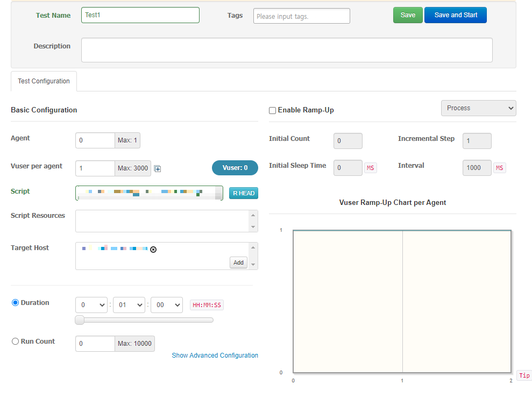The width and height of the screenshot is (532, 405).
Task: Click the Vuser per agent input field
Action: (95, 168)
